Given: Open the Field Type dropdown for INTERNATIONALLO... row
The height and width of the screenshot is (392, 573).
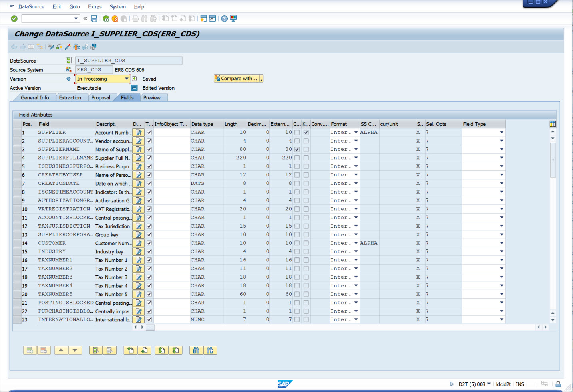Looking at the screenshot, I should pyautogui.click(x=501, y=319).
